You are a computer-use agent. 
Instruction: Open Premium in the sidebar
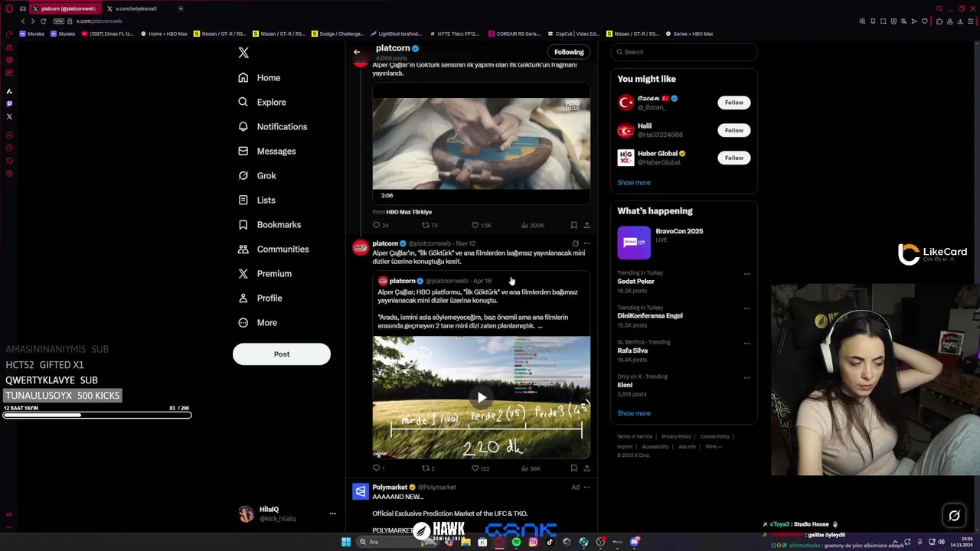tap(265, 274)
